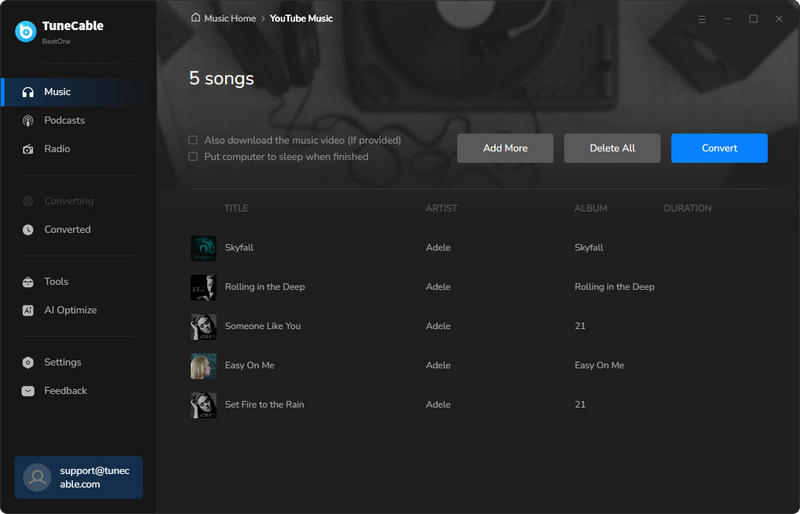
Task: Click Adele in the Skyfall row
Action: point(438,248)
